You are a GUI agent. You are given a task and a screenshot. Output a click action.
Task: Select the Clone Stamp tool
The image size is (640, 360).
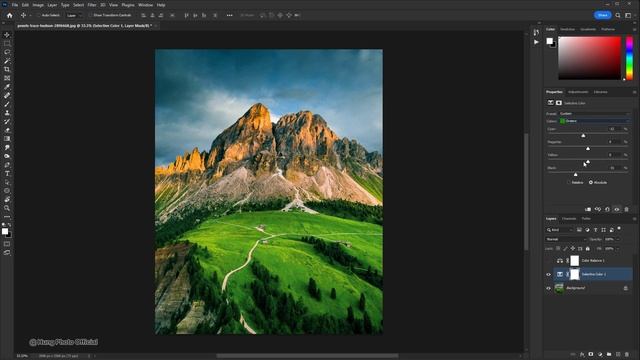tap(7, 113)
